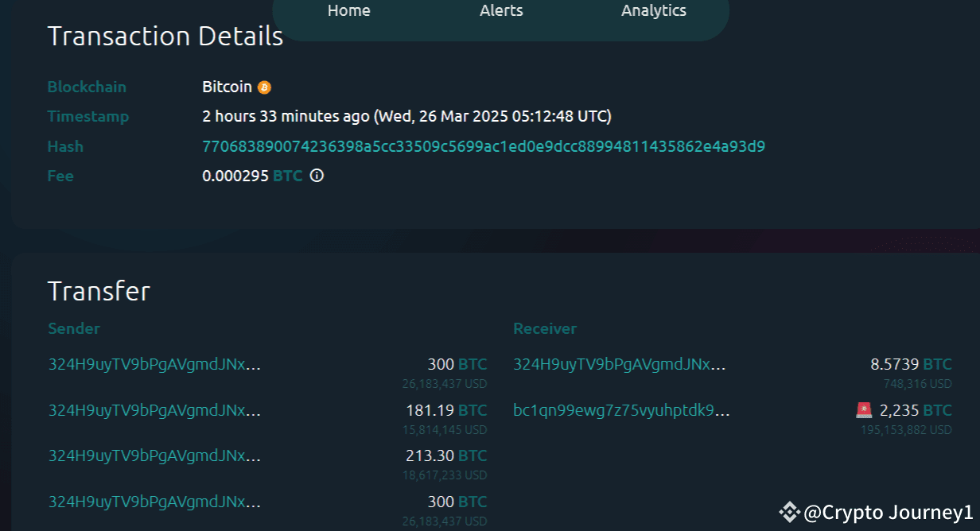Screen dimensions: 980x531
Task: Click the BTC label next to 181.19
Action: coord(474,410)
